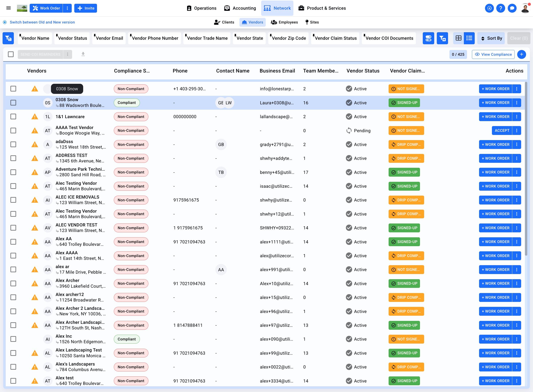Click the blue add vendor plus icon
Image resolution: width=533 pixels, height=392 pixels.
(521, 54)
